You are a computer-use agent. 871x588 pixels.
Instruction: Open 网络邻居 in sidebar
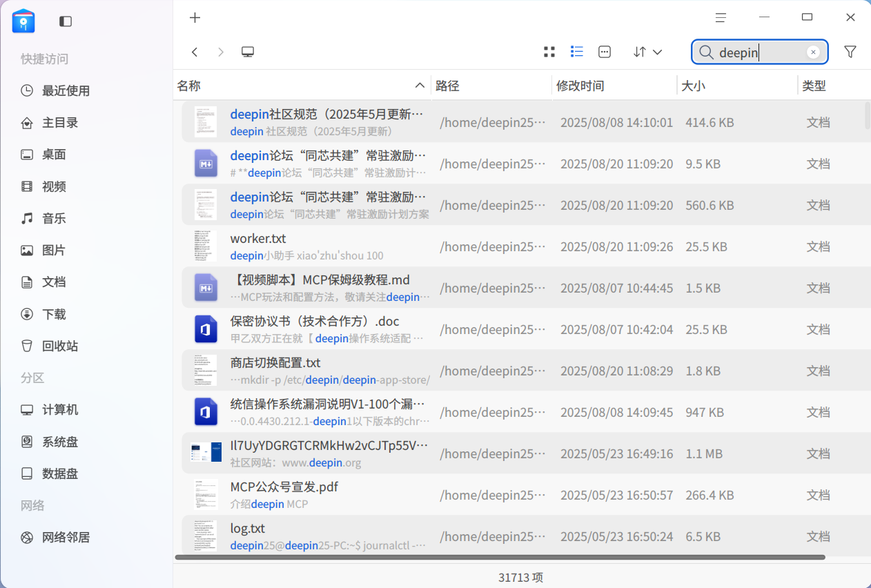click(66, 538)
